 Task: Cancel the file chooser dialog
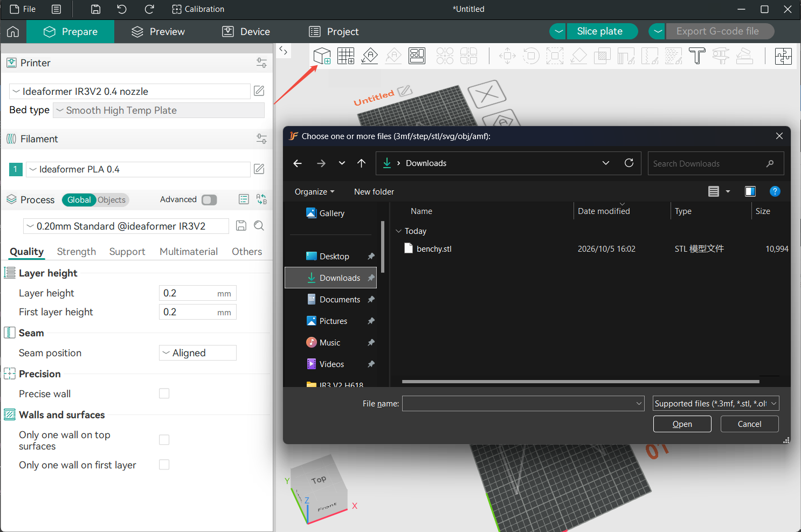pyautogui.click(x=749, y=424)
